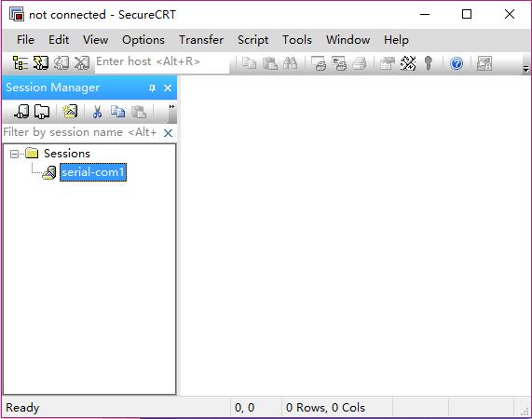
Task: Click the main toolbar Copy icon
Action: pyautogui.click(x=250, y=63)
